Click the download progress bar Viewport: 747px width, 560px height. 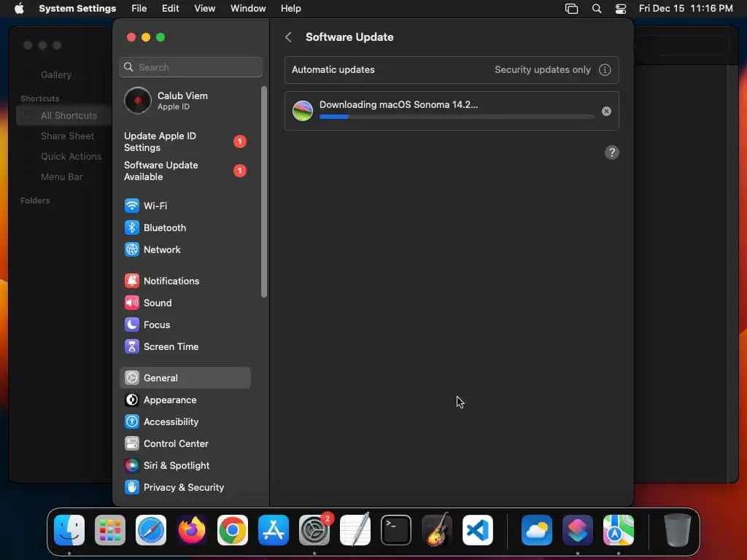(457, 117)
